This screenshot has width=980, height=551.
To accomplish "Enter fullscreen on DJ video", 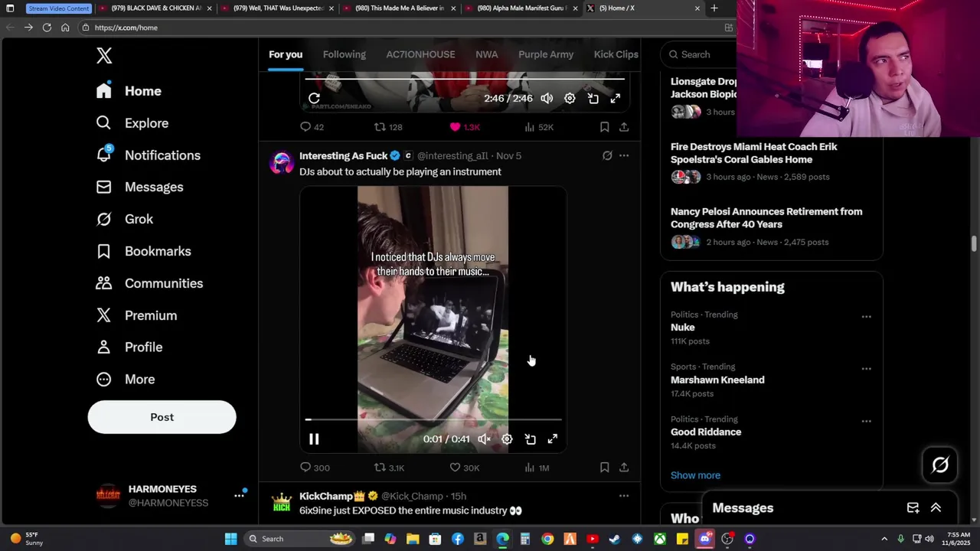I will click(553, 439).
